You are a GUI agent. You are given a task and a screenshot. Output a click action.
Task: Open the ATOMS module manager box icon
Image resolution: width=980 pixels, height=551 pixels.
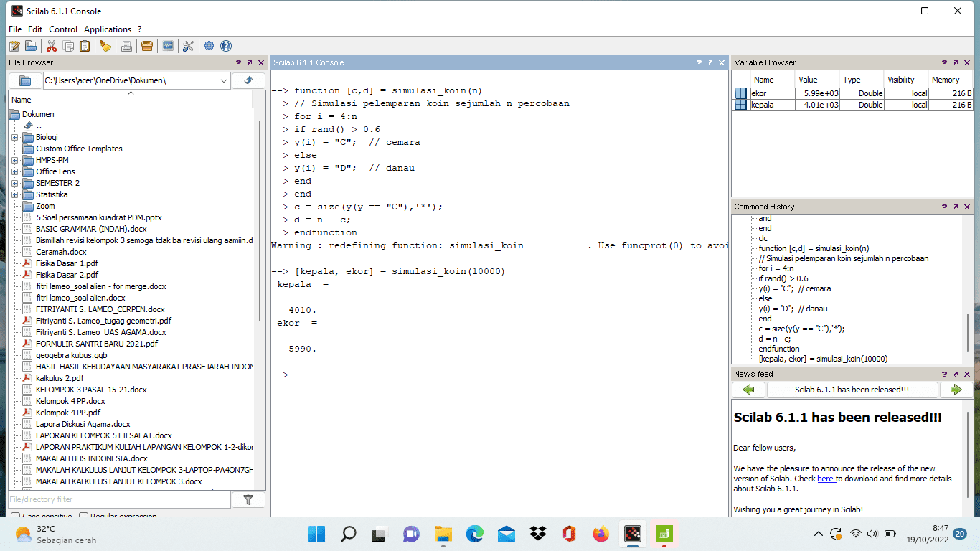pyautogui.click(x=147, y=46)
